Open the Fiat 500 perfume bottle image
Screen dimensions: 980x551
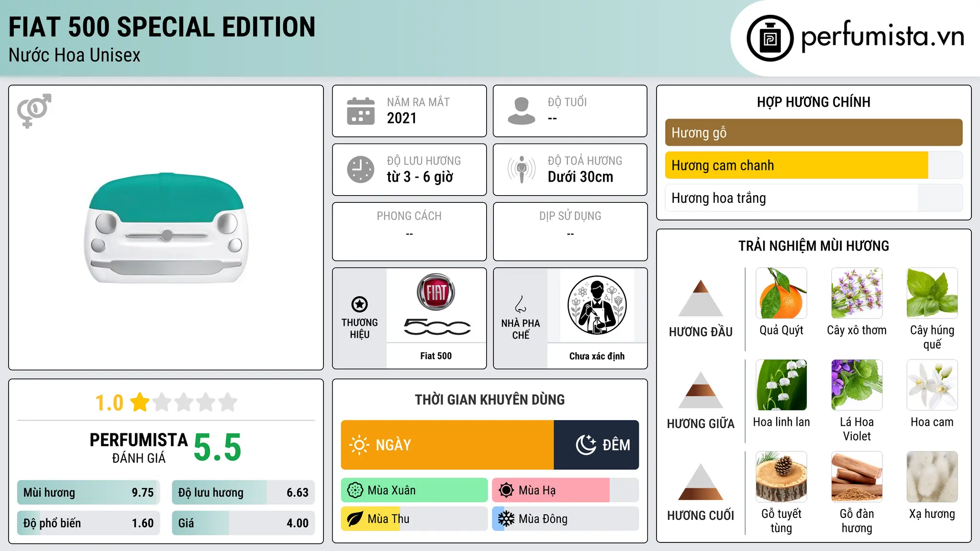(x=166, y=228)
